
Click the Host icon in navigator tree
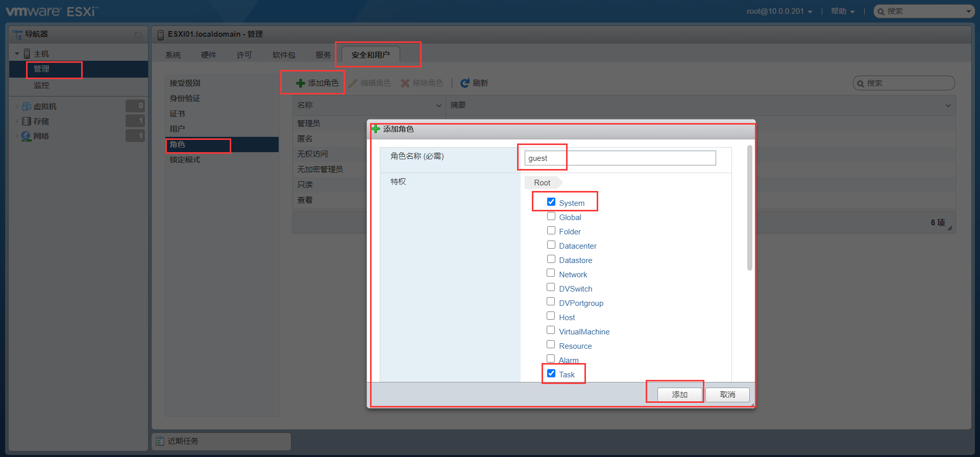(27, 54)
